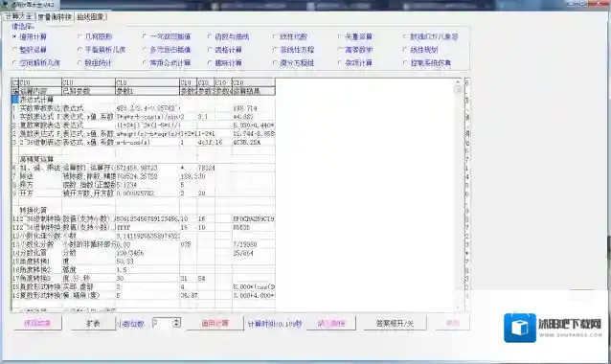Viewport: 611px width, 364px height.
Task: Open the 度量衡转换 tab
Action: coord(55,16)
